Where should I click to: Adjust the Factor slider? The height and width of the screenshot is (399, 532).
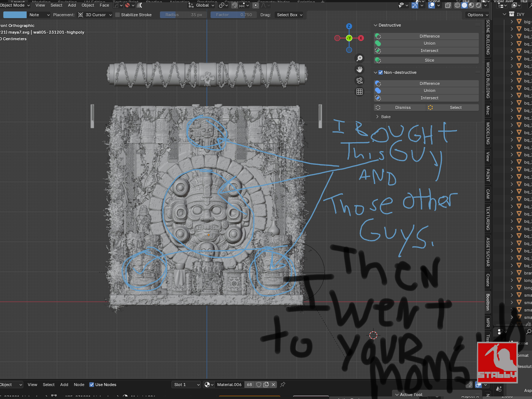point(233,15)
